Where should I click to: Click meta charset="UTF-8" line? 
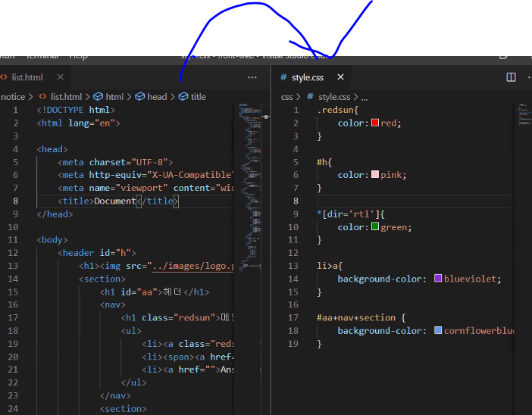point(115,162)
